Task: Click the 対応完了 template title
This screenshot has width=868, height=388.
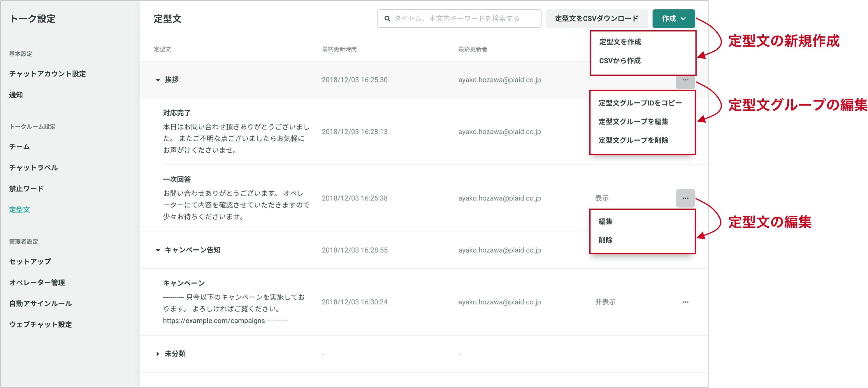Action: (177, 113)
